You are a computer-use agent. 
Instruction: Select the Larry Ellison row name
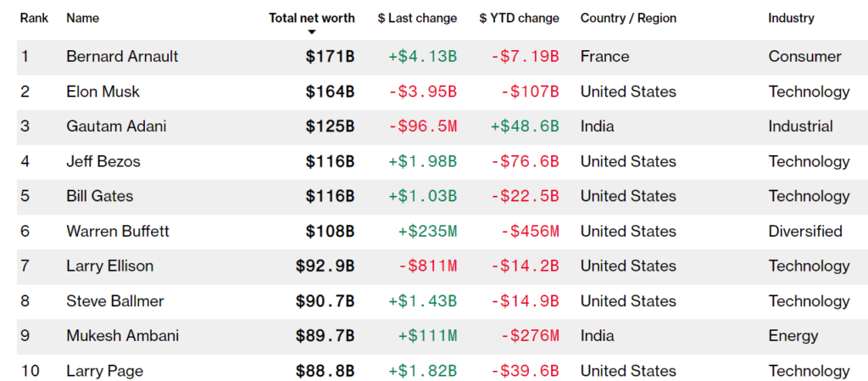[x=109, y=266]
